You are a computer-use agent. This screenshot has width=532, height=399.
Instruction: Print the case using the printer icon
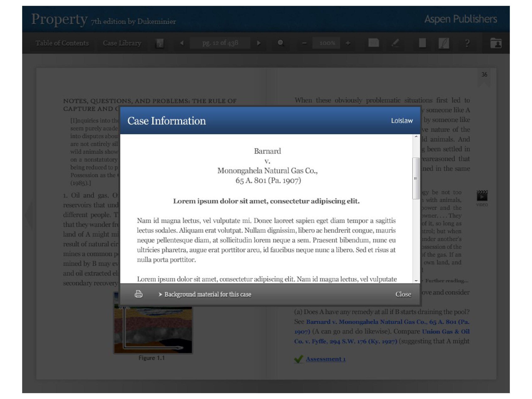click(x=139, y=294)
